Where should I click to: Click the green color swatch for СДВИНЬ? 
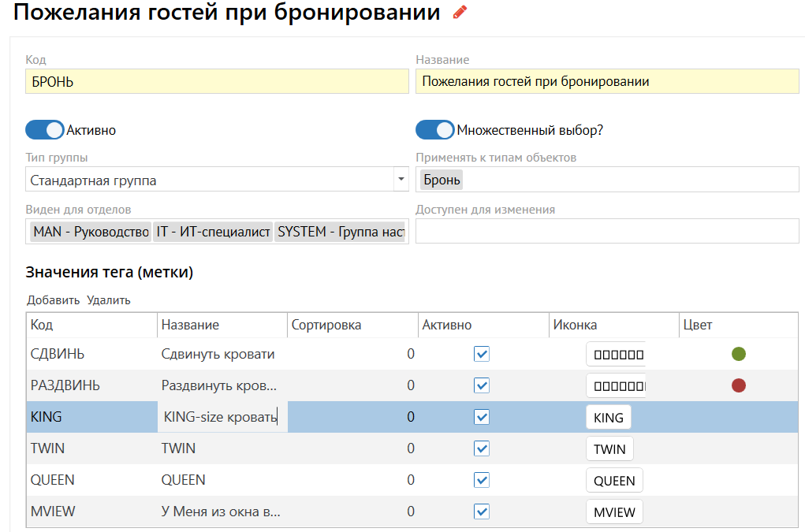click(x=739, y=354)
